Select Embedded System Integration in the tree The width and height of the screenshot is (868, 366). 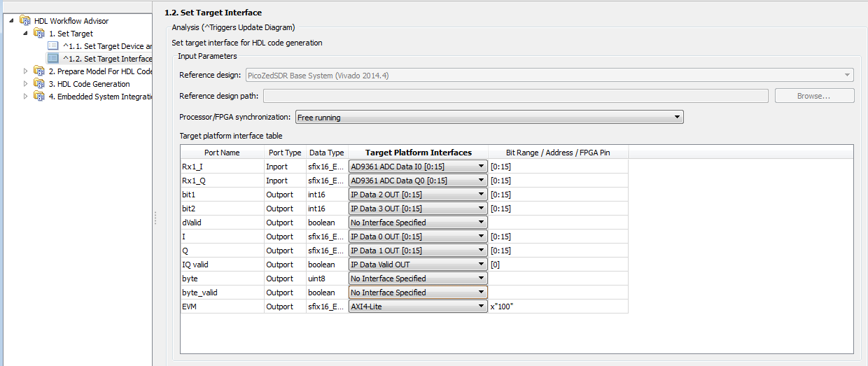pyautogui.click(x=99, y=97)
